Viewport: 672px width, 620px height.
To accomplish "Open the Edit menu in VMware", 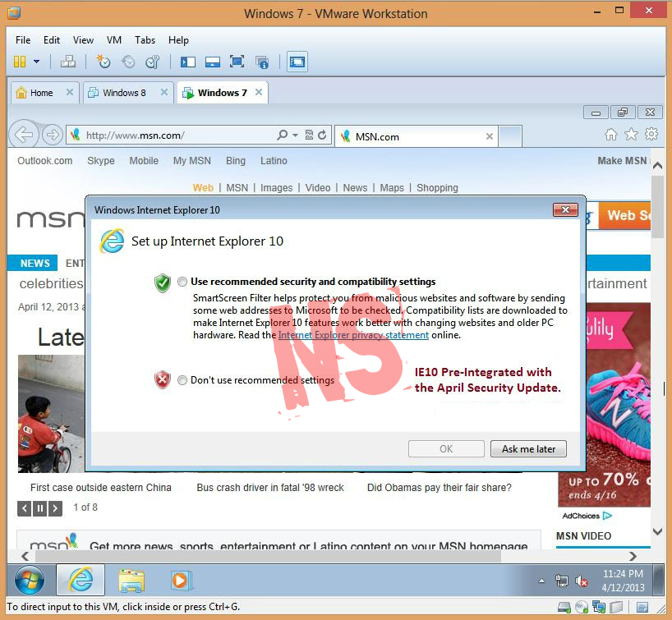I will point(52,40).
